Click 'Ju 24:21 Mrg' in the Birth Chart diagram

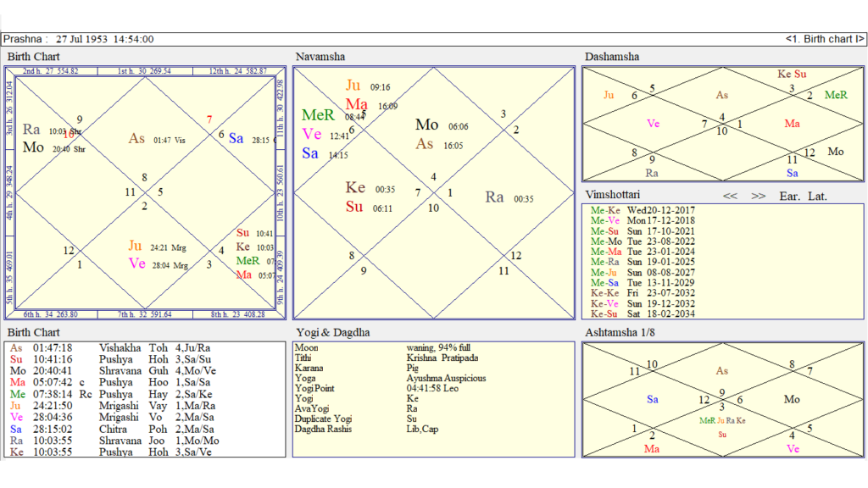pos(157,247)
